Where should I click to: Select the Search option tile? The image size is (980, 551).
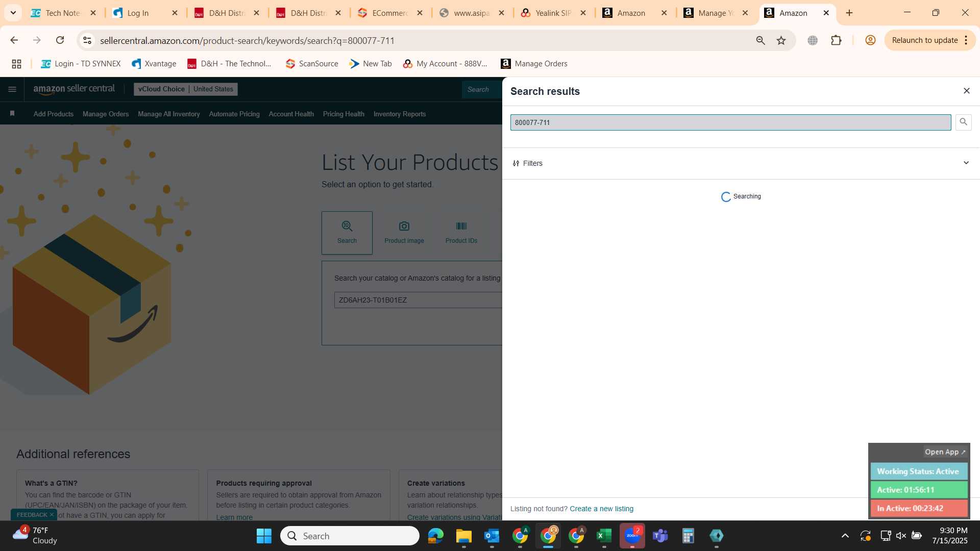click(x=347, y=233)
